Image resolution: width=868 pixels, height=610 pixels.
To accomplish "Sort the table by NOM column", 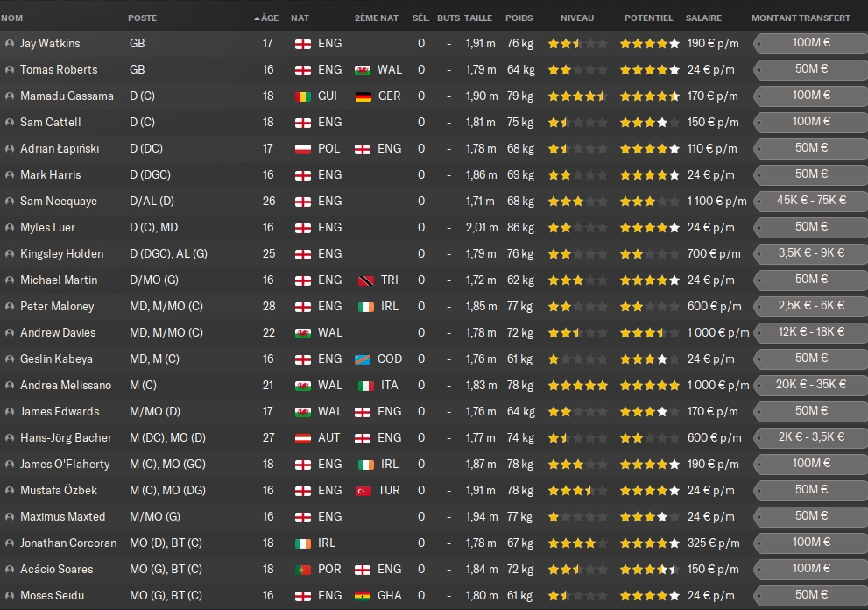I will tap(11, 18).
